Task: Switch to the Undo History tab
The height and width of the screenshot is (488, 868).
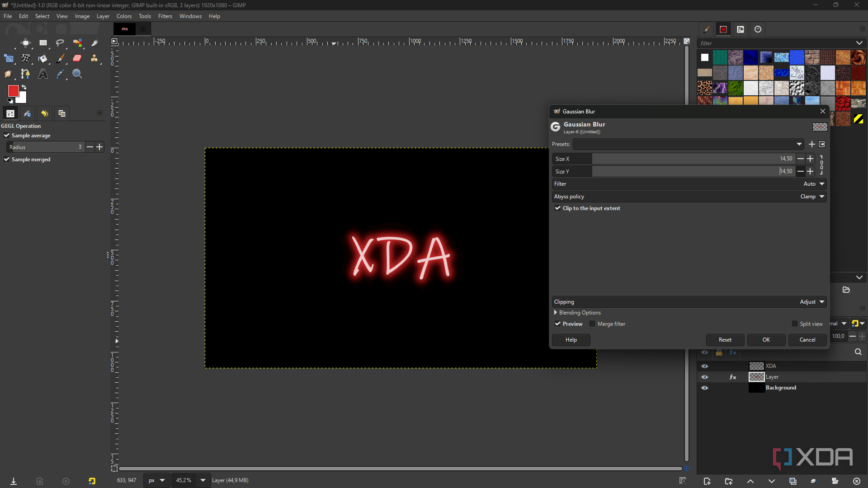Action: point(45,113)
